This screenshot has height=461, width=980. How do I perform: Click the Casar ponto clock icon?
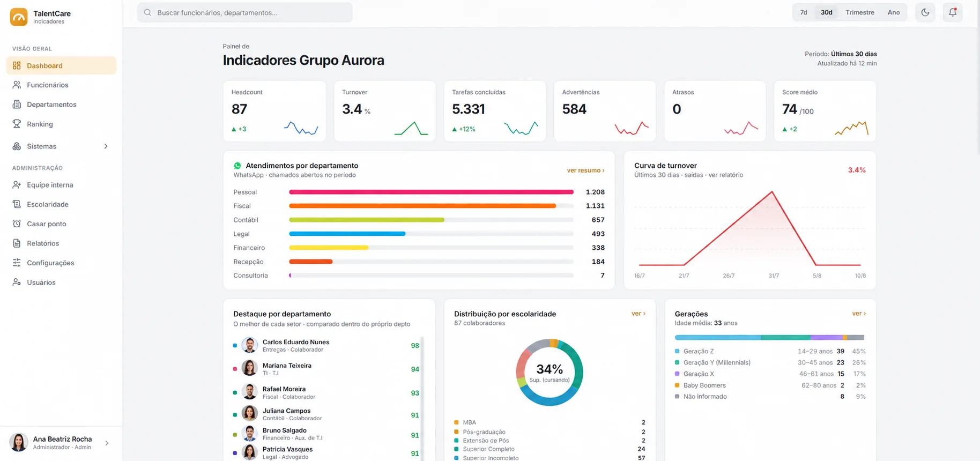(x=17, y=224)
